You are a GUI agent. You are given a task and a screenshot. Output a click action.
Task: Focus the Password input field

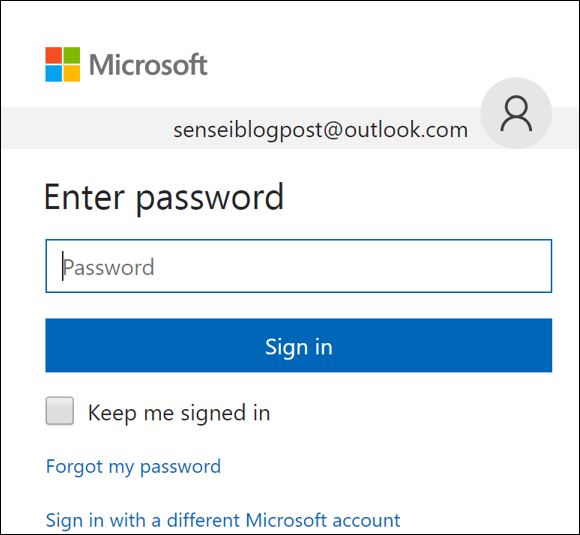click(x=299, y=266)
